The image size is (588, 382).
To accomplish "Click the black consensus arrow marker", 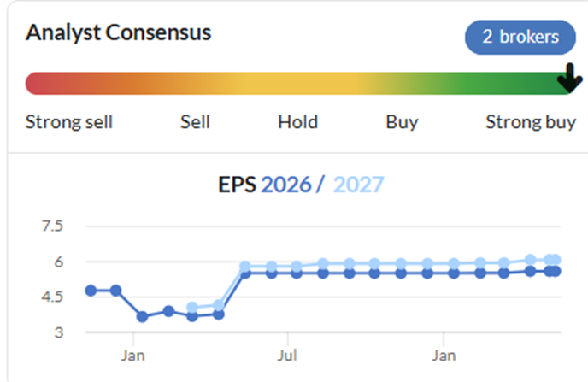I will (x=569, y=78).
